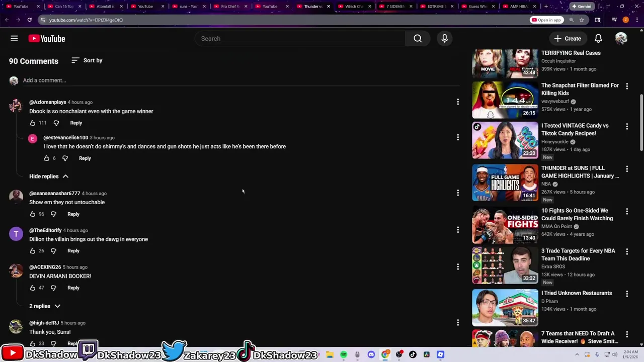Switch to the 'Can 15 Top' tab
Screen dimensions: 644x362
(64, 7)
